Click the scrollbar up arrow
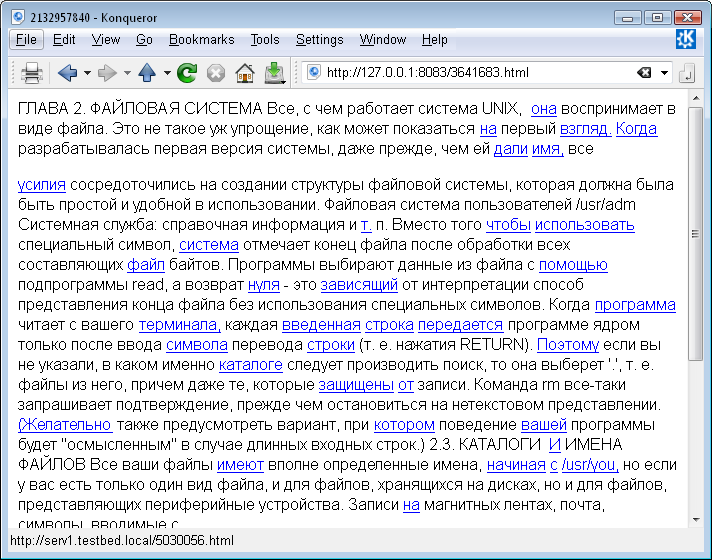The width and height of the screenshot is (712, 560). coord(696,98)
